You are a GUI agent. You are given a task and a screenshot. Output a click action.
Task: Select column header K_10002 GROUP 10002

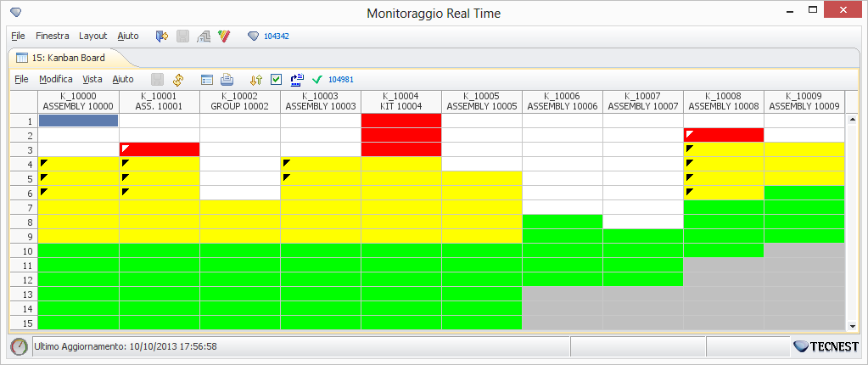(240, 101)
